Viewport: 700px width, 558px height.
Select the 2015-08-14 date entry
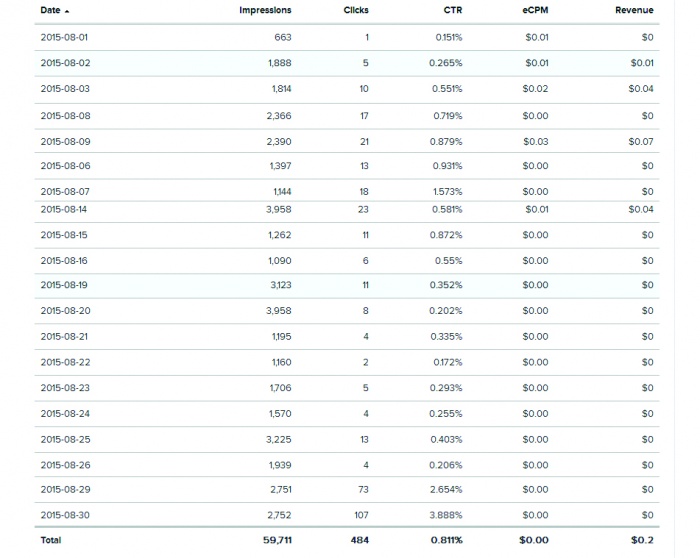[x=65, y=209]
